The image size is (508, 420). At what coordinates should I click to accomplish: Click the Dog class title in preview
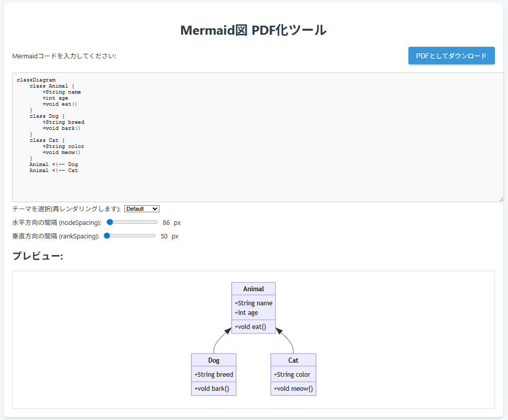[x=214, y=360]
